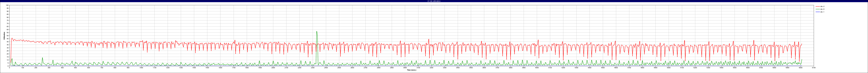
Task: Click the y-axis tick label 100
Action: [7, 5]
